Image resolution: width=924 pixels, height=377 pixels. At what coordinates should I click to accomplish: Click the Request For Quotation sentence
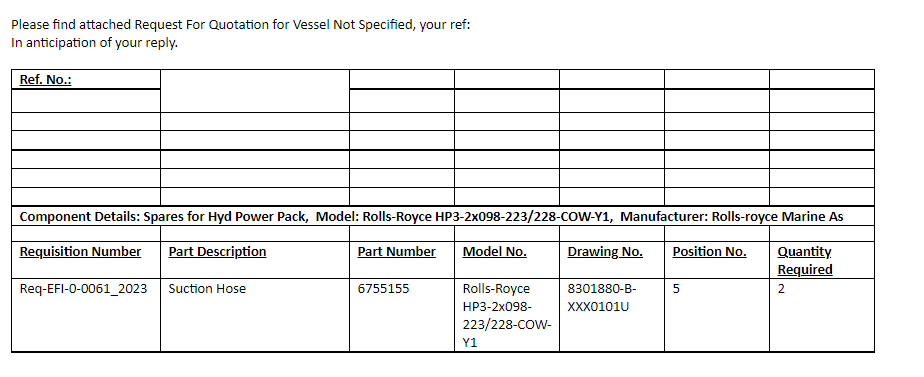tap(241, 25)
